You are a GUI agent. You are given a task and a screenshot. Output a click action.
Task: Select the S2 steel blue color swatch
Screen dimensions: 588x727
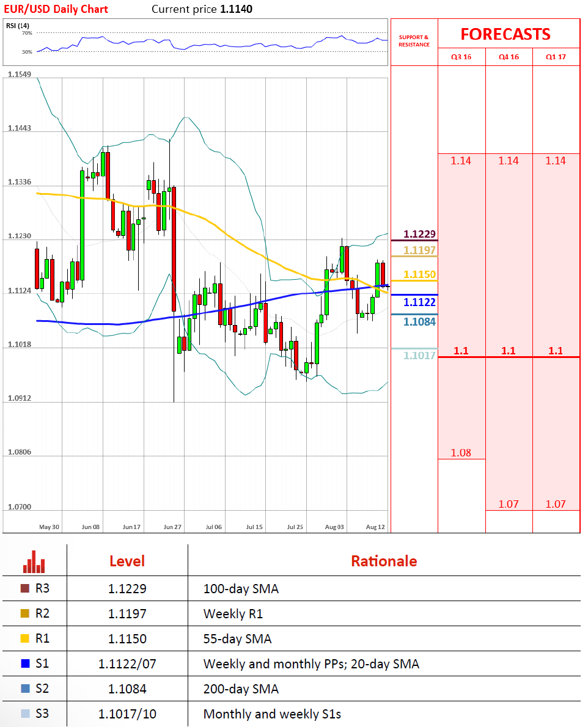(x=25, y=689)
